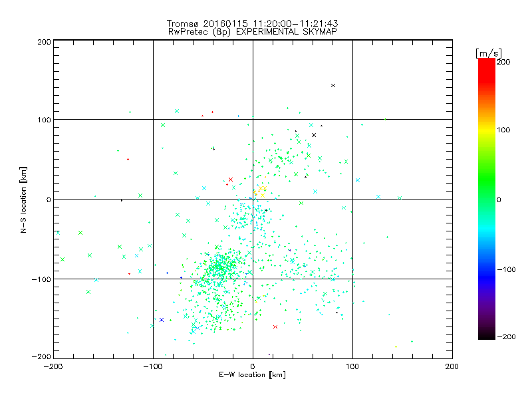Screen dimensions: 532x399
Task: Click the color bar label '-200'
Action: coord(506,336)
